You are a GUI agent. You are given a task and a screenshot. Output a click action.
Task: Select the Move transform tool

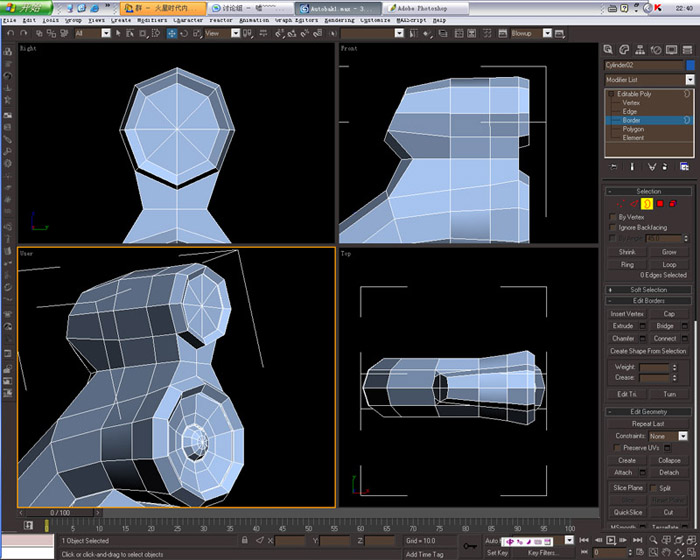tap(171, 33)
